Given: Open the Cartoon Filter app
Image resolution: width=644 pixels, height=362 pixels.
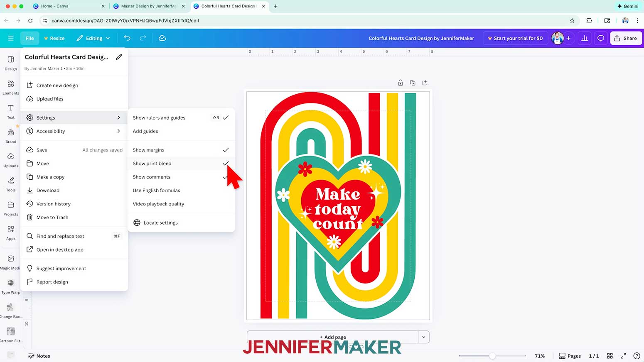Looking at the screenshot, I should pos(11,335).
